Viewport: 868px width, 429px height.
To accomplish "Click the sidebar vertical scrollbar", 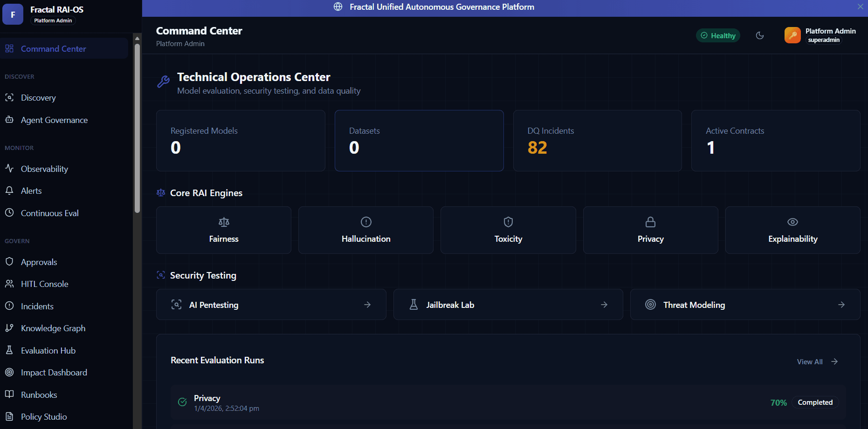I will [x=137, y=128].
